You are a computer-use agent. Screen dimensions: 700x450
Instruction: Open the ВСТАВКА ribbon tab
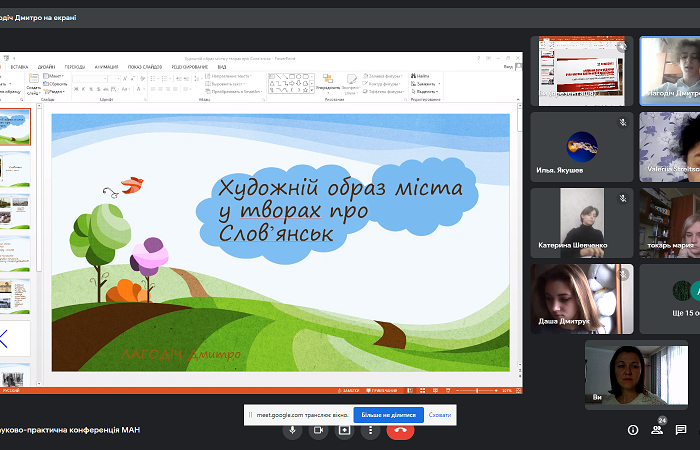click(x=20, y=67)
